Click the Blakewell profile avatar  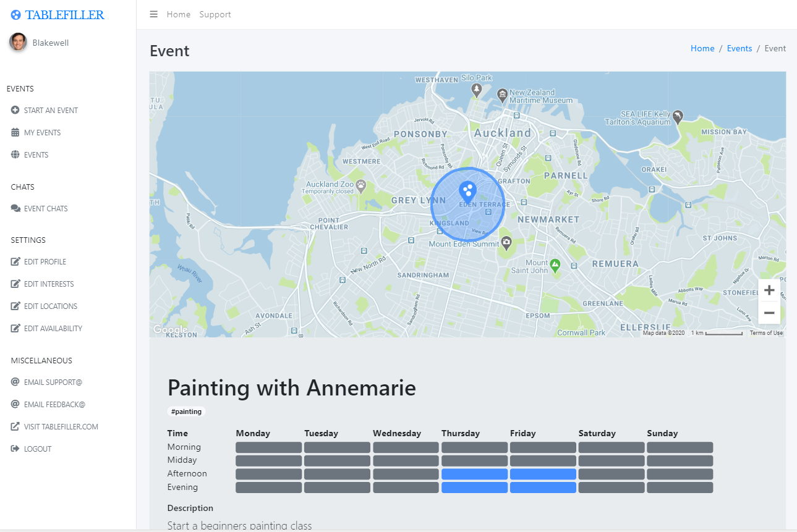[x=18, y=42]
